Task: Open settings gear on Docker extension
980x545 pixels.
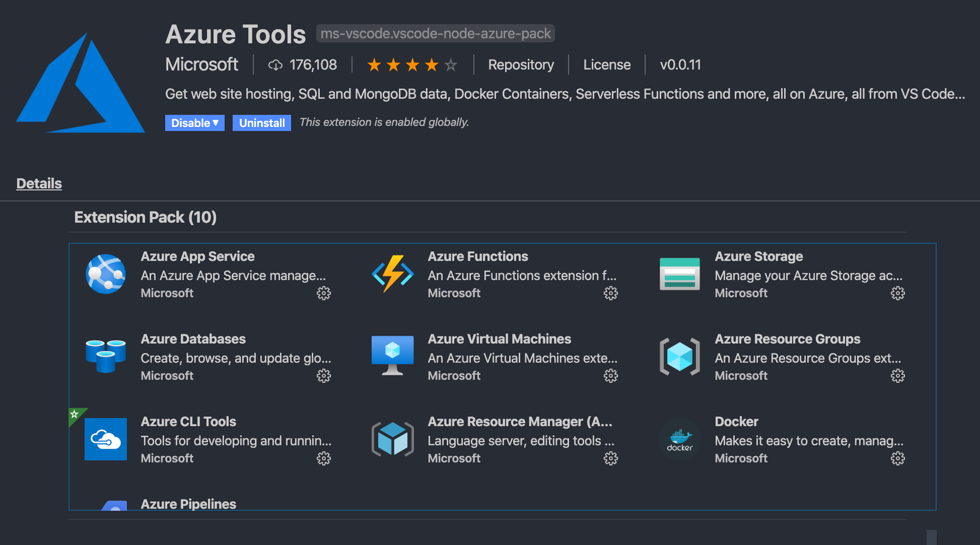Action: (897, 458)
